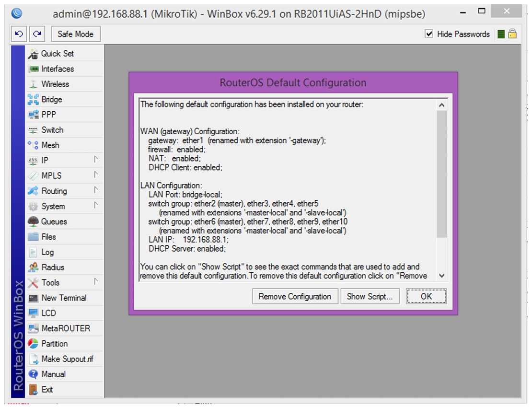Click the Radius users icon
Image resolution: width=532 pixels, height=407 pixels.
[33, 267]
